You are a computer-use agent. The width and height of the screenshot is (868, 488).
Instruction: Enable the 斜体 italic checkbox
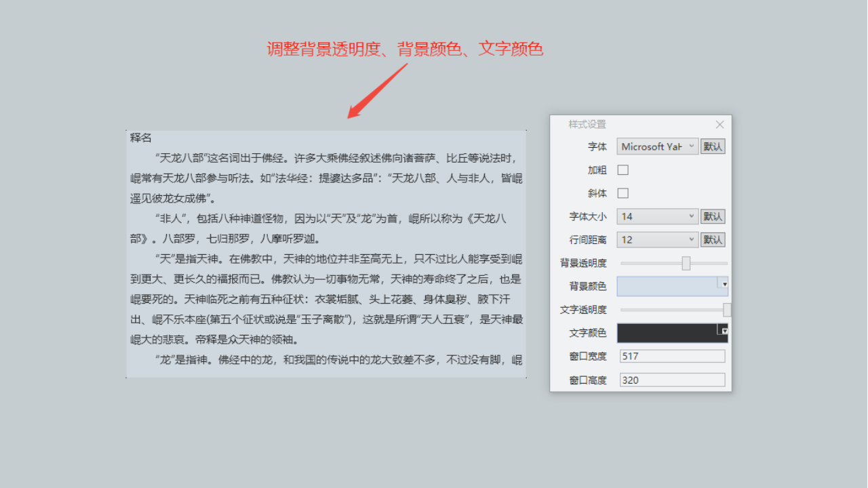coord(622,192)
